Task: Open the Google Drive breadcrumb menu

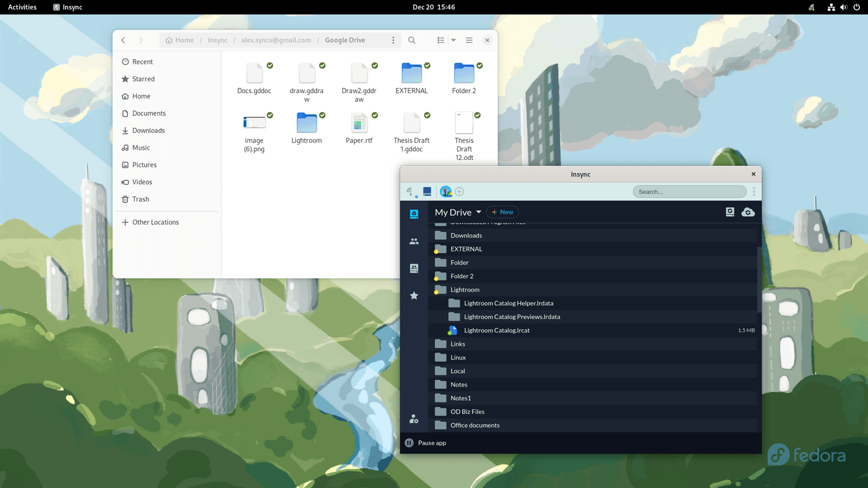Action: click(394, 40)
